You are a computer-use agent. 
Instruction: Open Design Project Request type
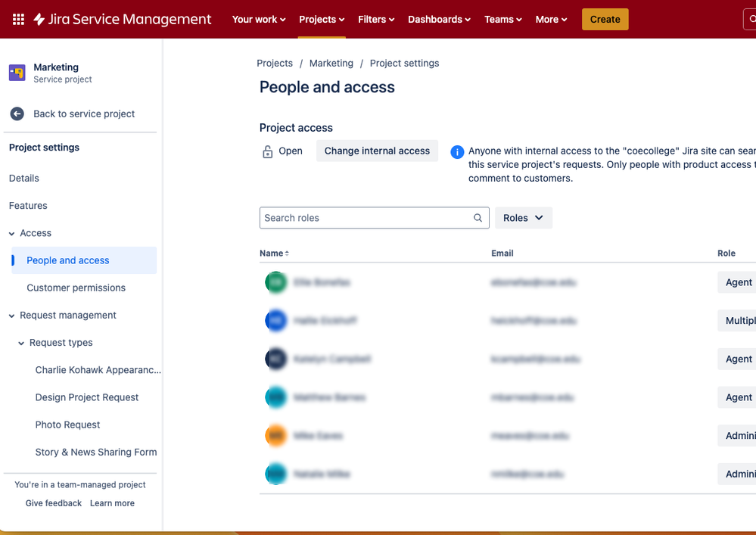click(87, 397)
